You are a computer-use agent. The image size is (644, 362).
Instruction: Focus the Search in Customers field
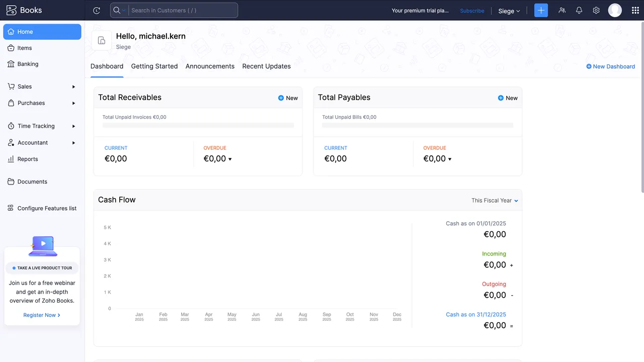pyautogui.click(x=183, y=10)
